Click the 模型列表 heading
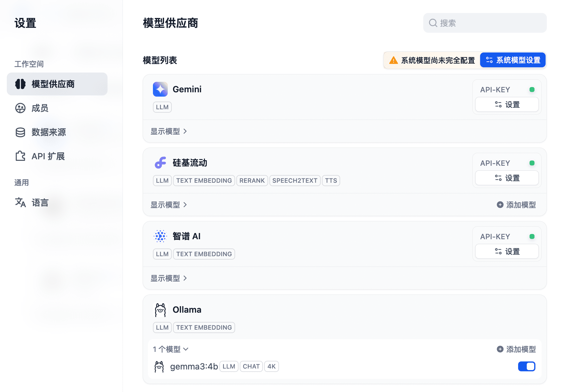Viewport: 566px width, 392px height. click(x=160, y=60)
